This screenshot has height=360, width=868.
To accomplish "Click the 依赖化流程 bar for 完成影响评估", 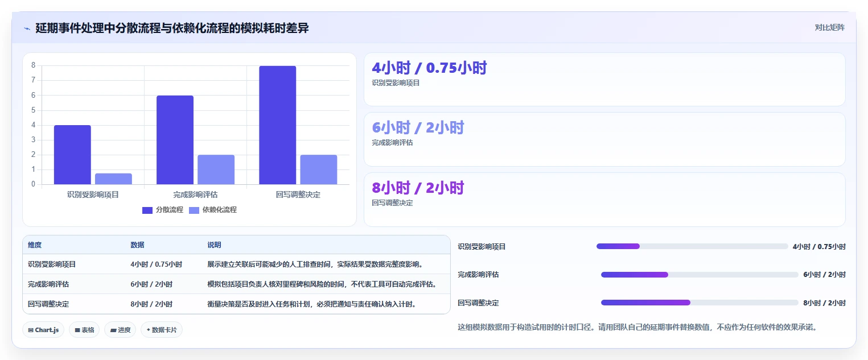I will tap(216, 169).
